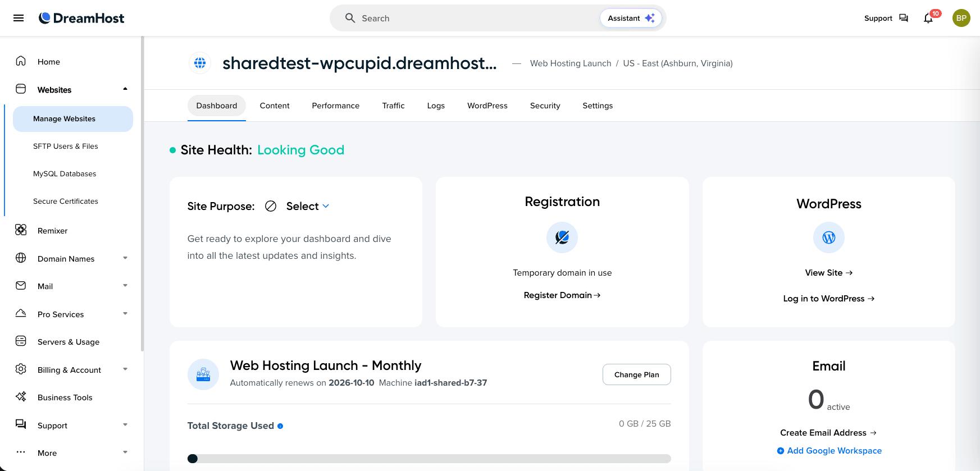Switch to the Performance tab
980x471 pixels.
[336, 106]
